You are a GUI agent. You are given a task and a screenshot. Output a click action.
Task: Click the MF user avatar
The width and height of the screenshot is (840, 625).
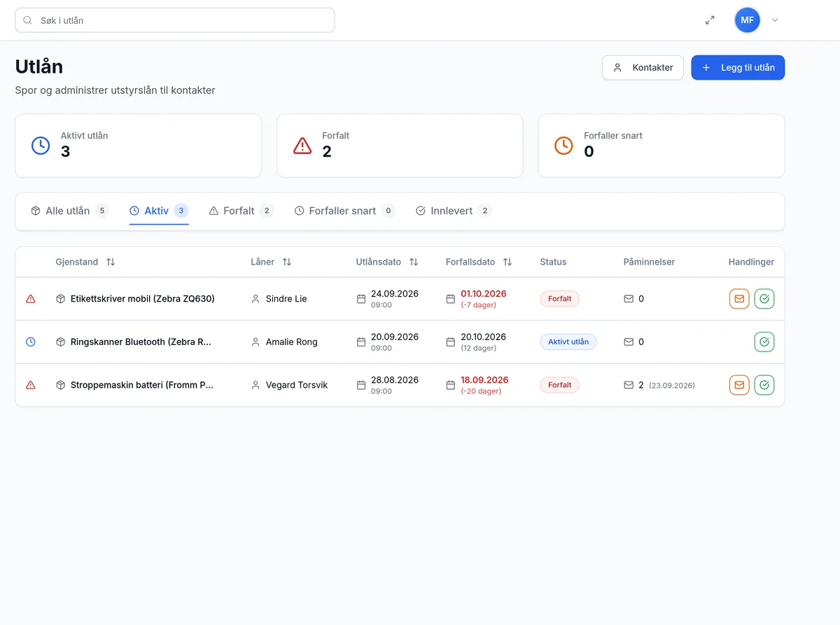(748, 20)
